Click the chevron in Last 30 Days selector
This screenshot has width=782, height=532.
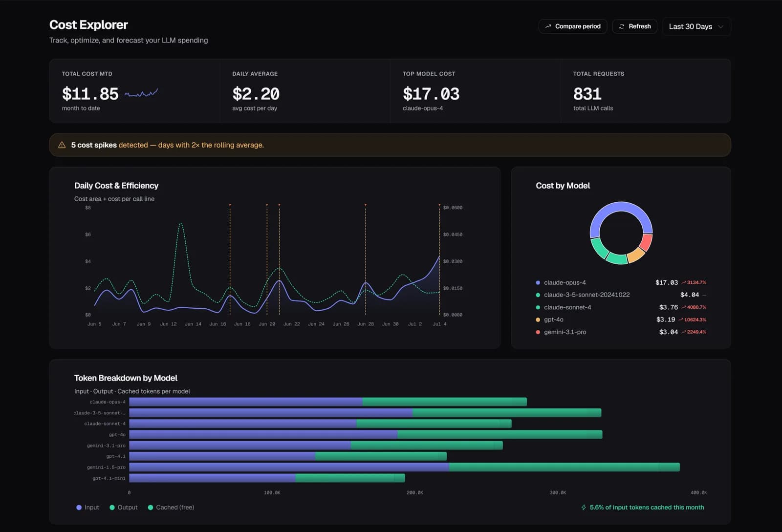720,27
